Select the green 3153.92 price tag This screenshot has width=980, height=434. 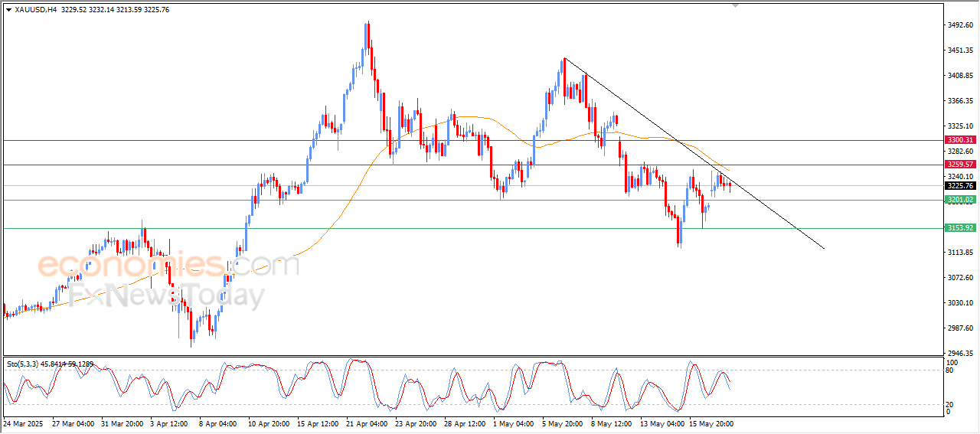(959, 228)
